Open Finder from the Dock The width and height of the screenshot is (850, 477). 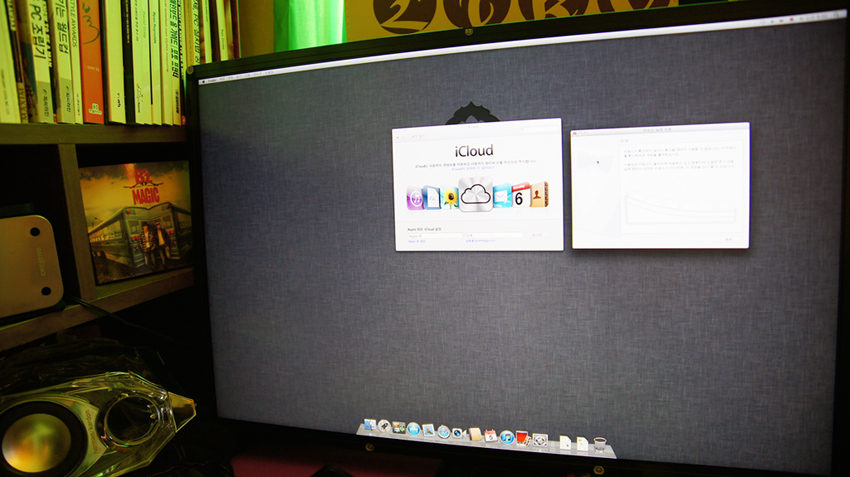click(370, 424)
